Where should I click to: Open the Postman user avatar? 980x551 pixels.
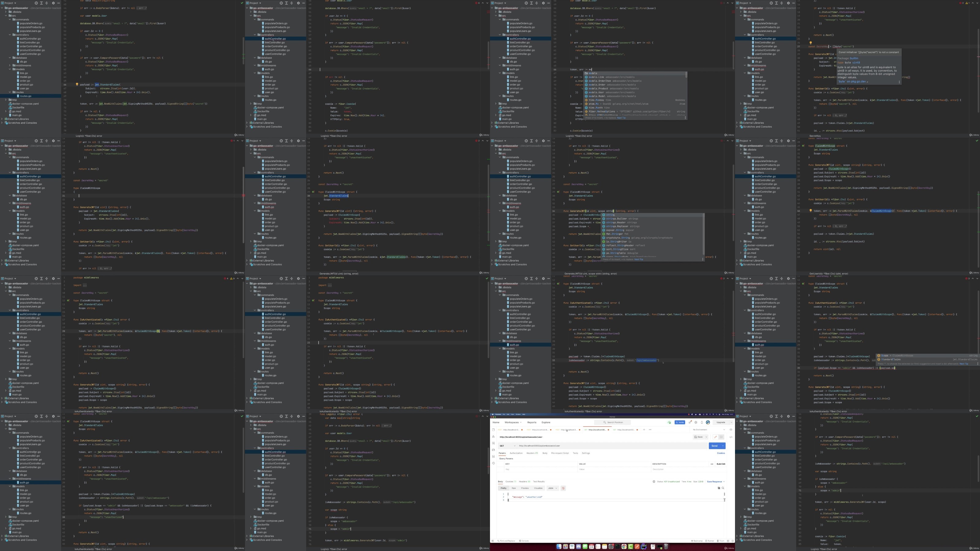(x=708, y=422)
